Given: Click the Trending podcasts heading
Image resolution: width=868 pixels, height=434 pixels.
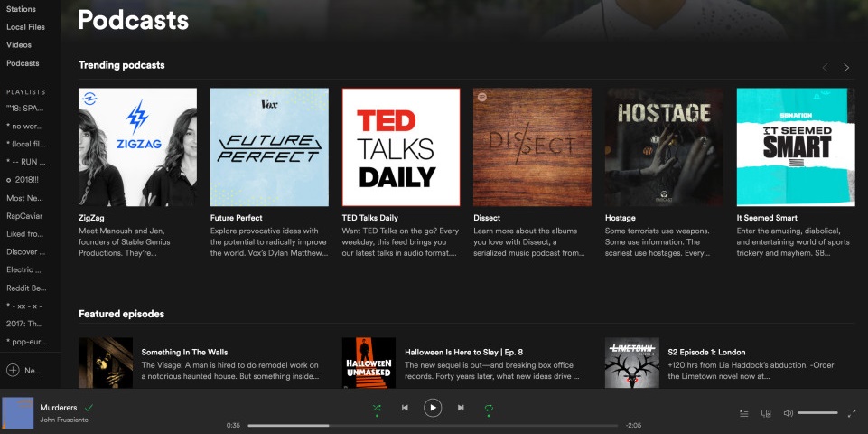Looking at the screenshot, I should [122, 65].
